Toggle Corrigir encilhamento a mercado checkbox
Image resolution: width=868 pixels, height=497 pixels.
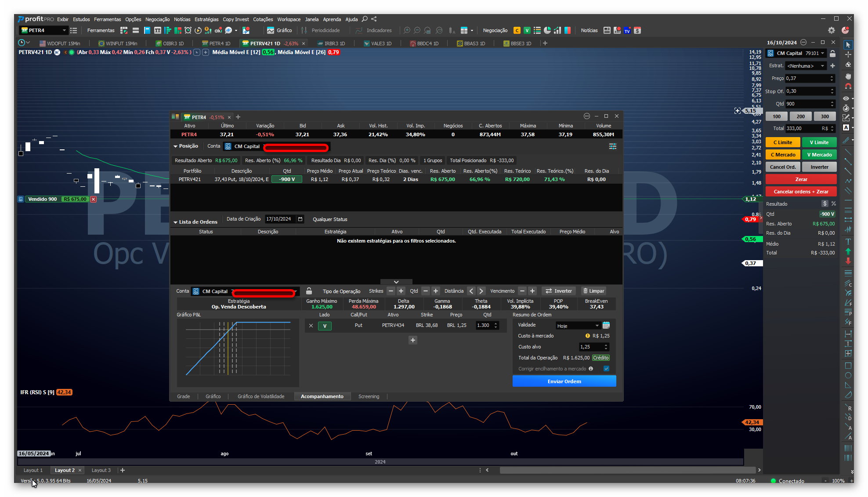pyautogui.click(x=606, y=369)
